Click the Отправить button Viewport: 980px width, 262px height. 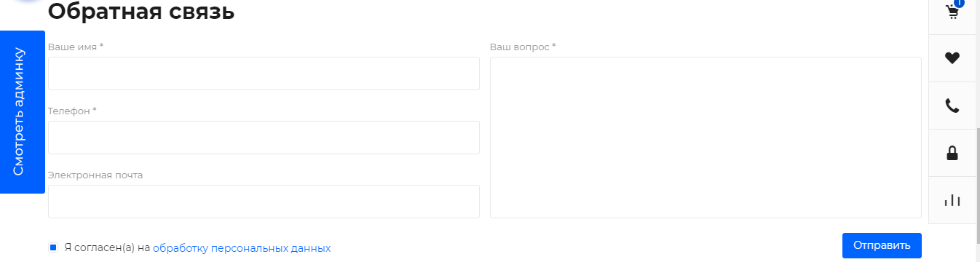[x=882, y=245]
